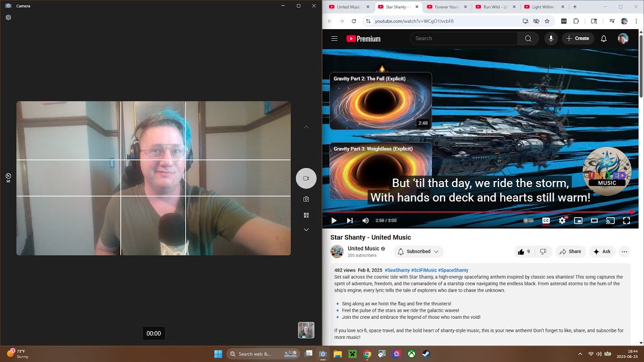Play the Star Shanty video
The height and width of the screenshot is (362, 644).
334,220
